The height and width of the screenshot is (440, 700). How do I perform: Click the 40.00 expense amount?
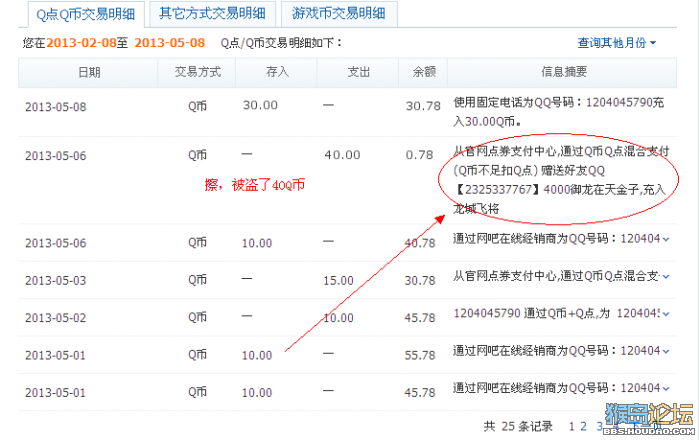click(342, 155)
